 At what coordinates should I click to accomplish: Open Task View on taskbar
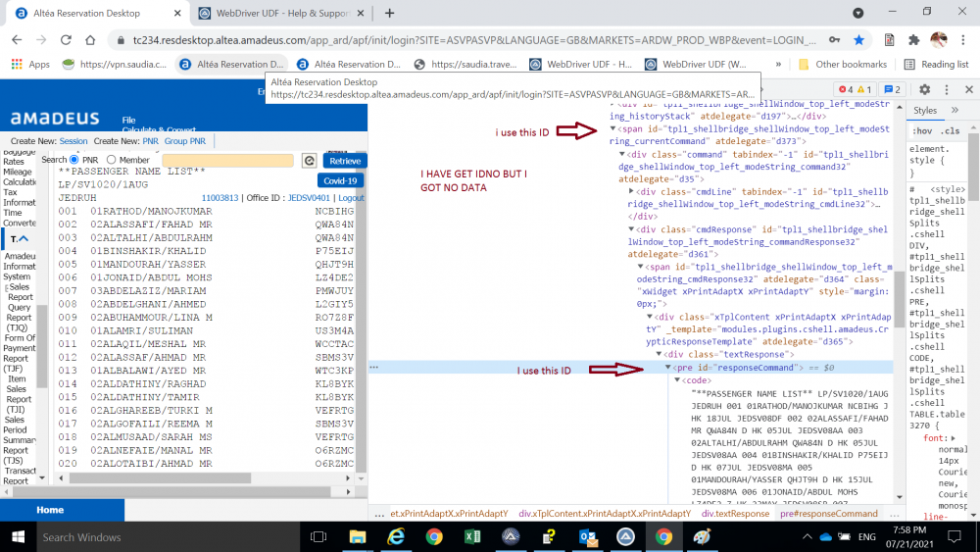[318, 537]
